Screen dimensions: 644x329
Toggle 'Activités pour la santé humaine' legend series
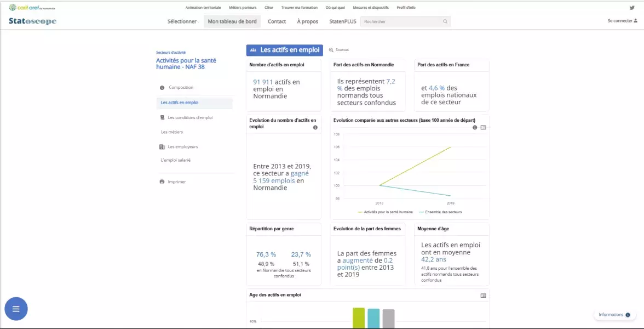[x=386, y=212]
